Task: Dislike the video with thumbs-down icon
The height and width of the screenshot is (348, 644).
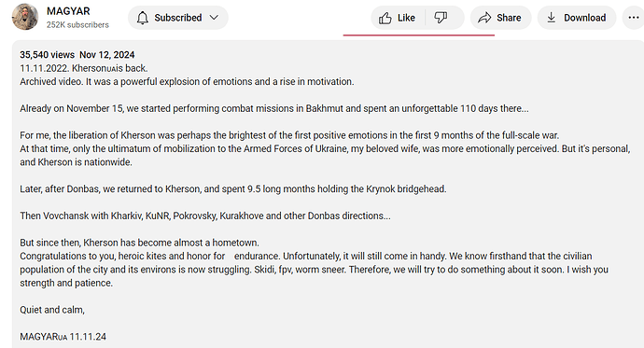Action: 441,18
